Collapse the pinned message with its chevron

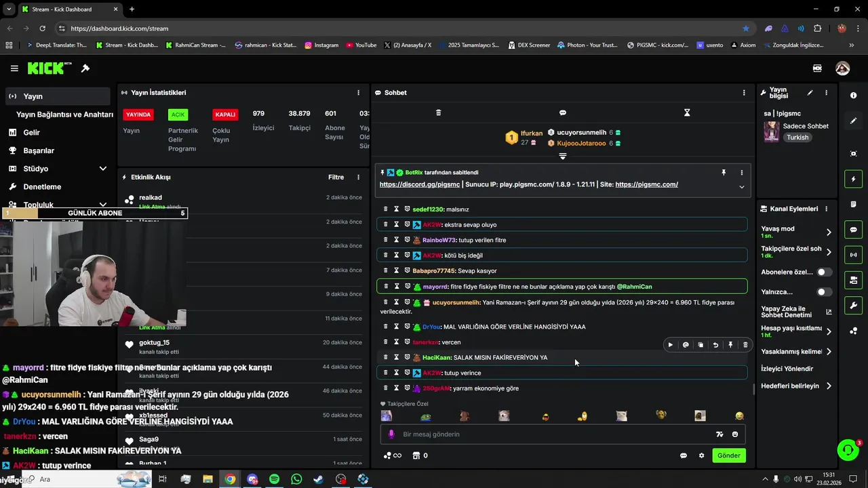[x=741, y=187]
